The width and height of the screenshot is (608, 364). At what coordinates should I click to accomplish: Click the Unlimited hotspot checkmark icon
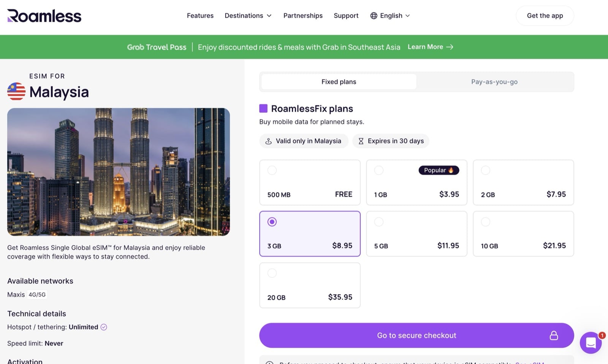pyautogui.click(x=104, y=327)
